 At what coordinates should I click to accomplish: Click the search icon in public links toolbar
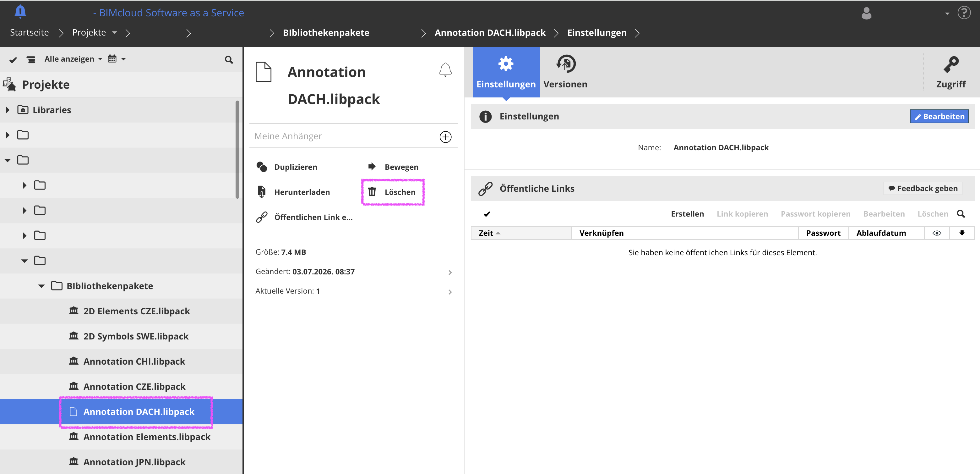961,214
